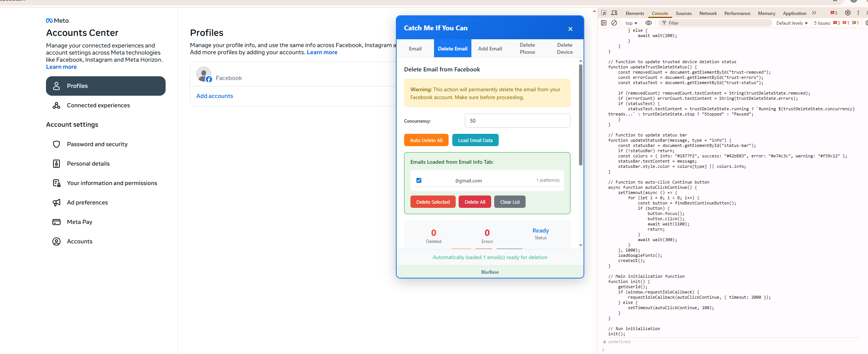Open DevTools settings gear icon
The image size is (868, 354).
848,13
